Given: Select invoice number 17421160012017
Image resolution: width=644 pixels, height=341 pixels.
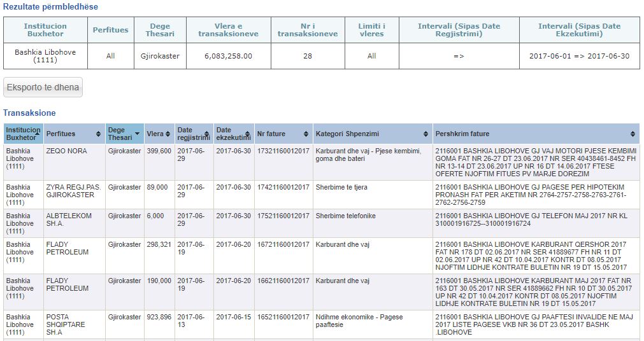Looking at the screenshot, I should 283,187.
